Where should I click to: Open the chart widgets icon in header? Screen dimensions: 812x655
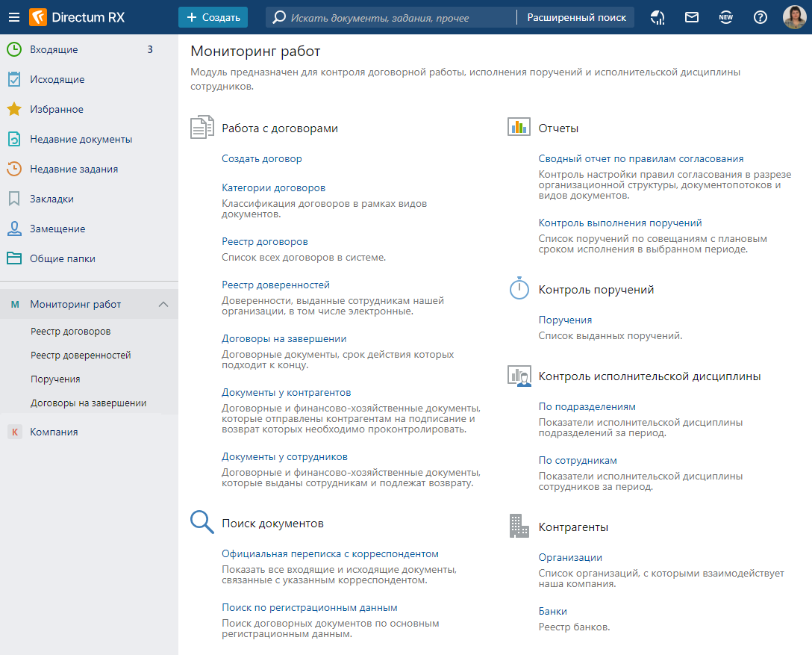pyautogui.click(x=658, y=17)
